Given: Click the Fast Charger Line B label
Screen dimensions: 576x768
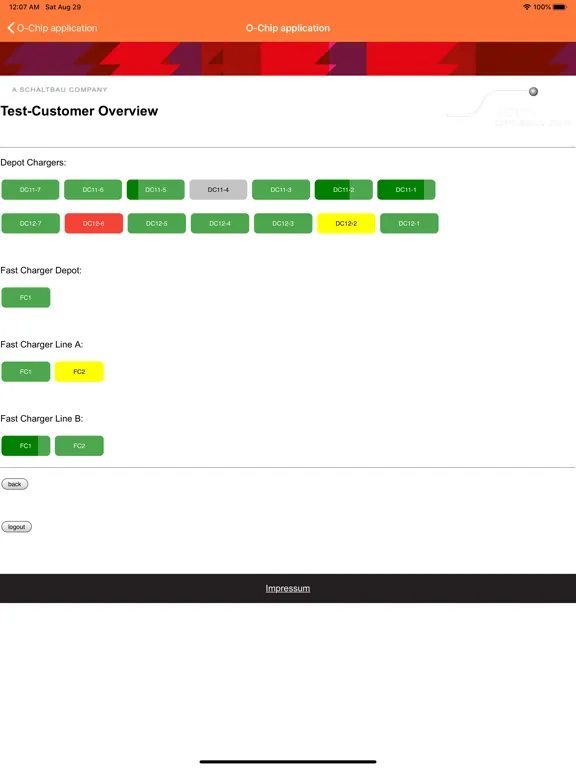Looking at the screenshot, I should pos(42,419).
